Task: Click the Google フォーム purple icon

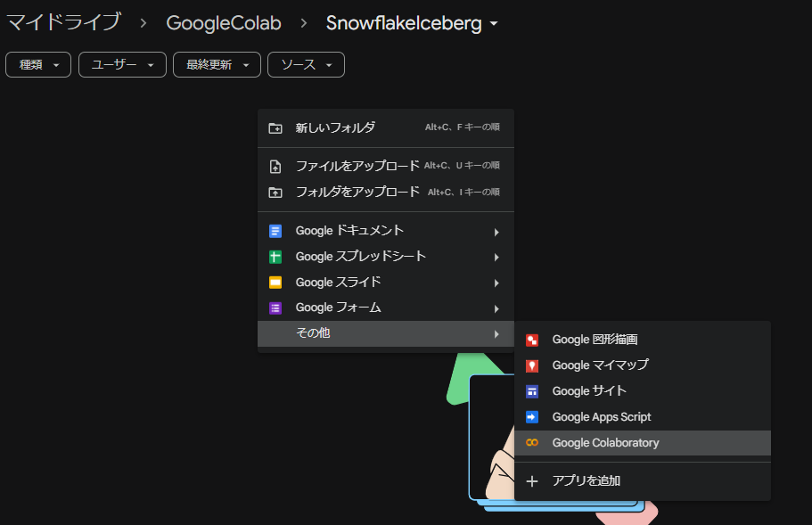Action: click(x=275, y=308)
